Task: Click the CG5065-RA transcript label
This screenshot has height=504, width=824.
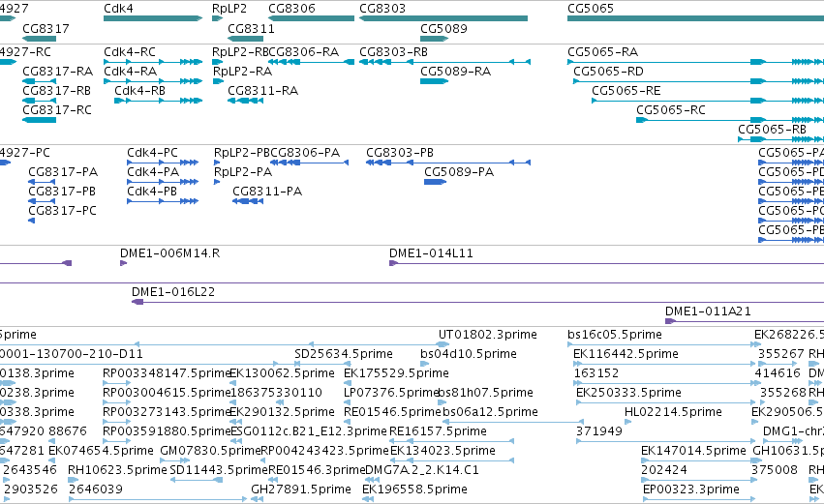Action: 603,52
